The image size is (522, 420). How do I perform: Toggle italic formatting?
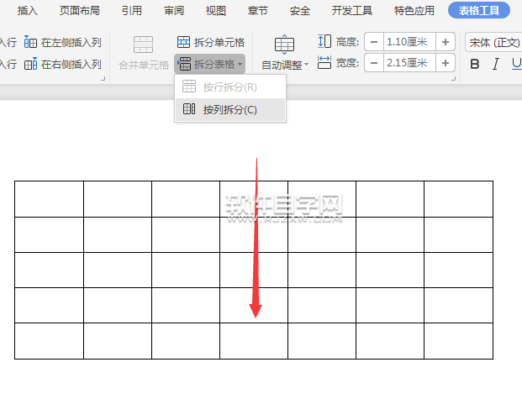tap(496, 64)
